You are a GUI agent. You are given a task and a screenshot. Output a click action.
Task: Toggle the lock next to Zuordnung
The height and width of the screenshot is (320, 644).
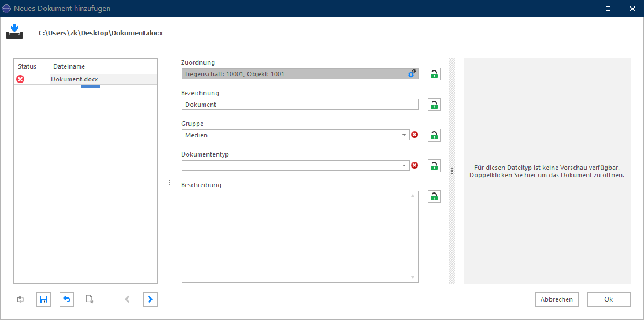point(434,74)
